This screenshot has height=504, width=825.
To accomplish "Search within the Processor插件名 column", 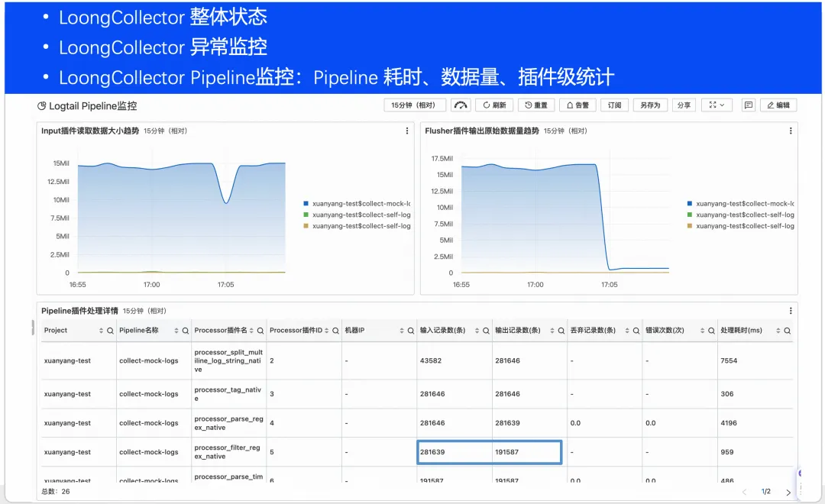I will tap(260, 331).
